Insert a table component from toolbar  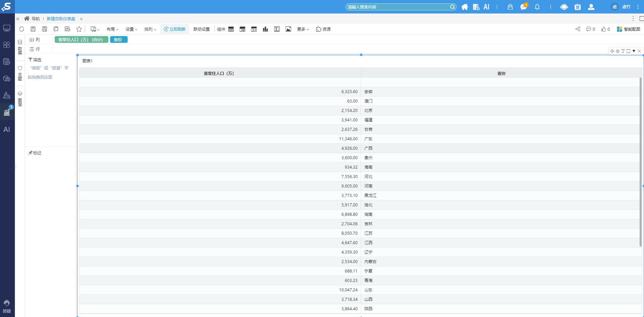pos(231,29)
